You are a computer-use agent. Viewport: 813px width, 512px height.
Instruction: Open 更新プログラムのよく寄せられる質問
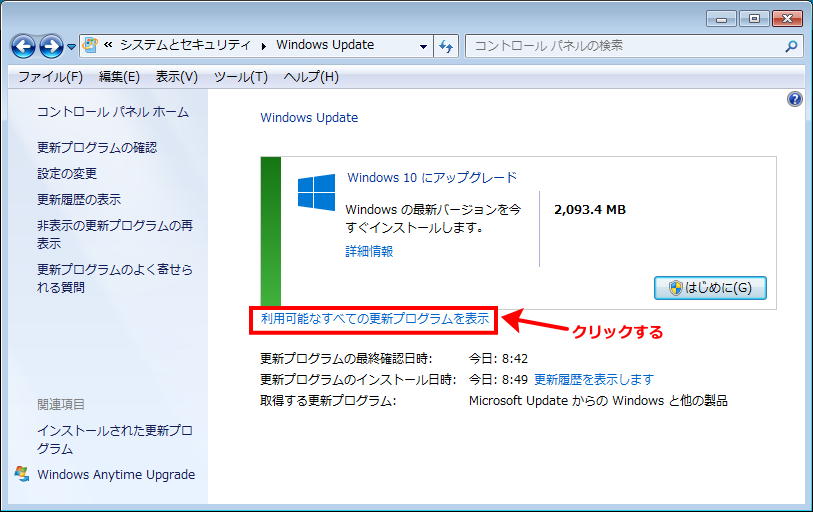115,279
